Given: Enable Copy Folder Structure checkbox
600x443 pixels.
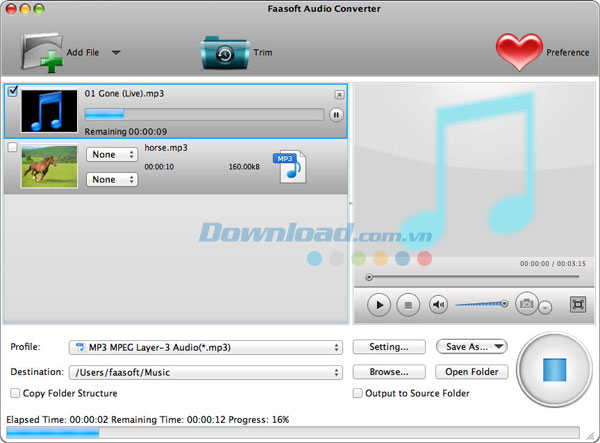Looking at the screenshot, I should pyautogui.click(x=15, y=393).
